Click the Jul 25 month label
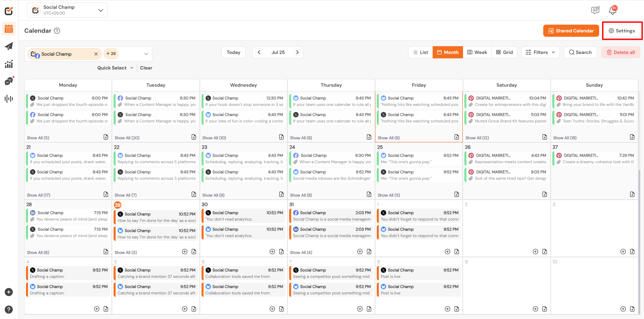Image resolution: width=644 pixels, height=319 pixels. click(278, 52)
